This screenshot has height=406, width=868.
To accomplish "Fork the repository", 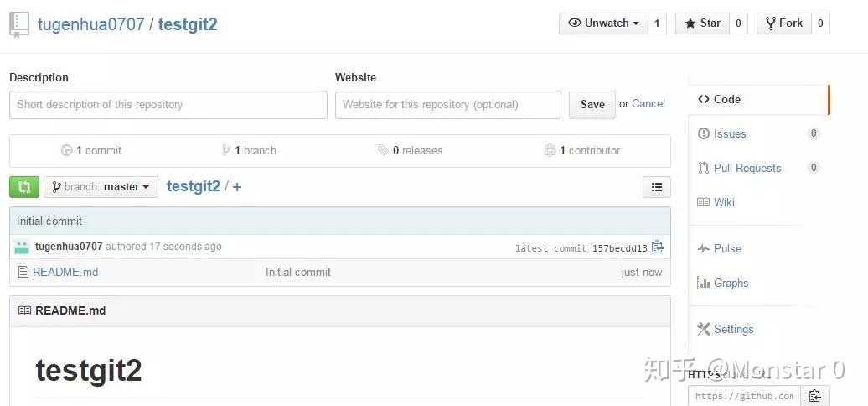I will click(x=784, y=23).
